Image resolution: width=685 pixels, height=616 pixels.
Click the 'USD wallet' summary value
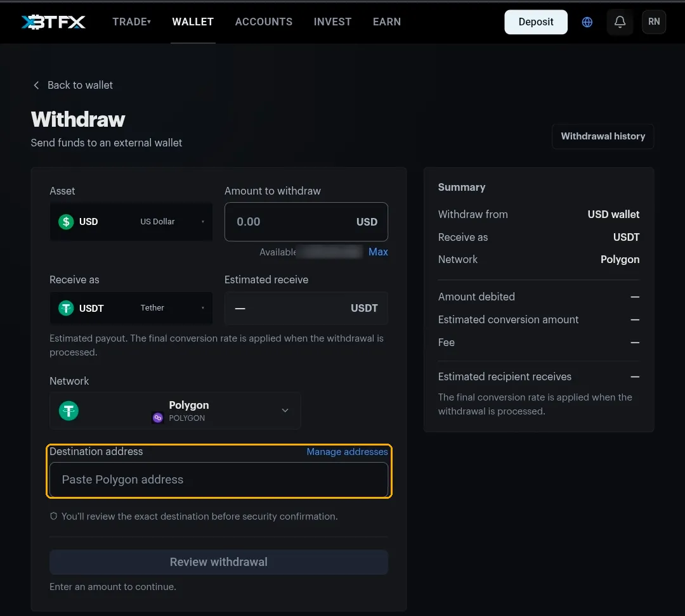tap(613, 214)
